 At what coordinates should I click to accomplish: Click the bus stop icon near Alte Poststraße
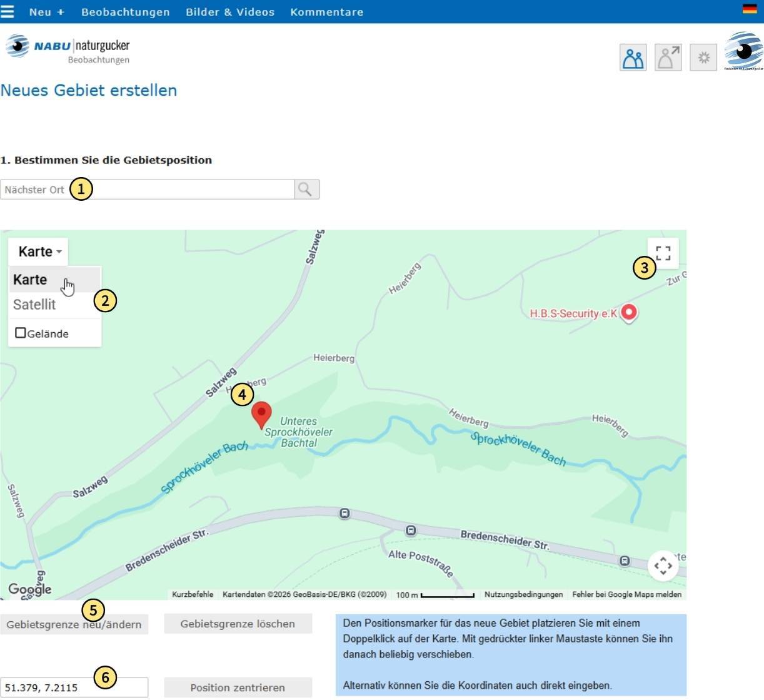(x=411, y=530)
